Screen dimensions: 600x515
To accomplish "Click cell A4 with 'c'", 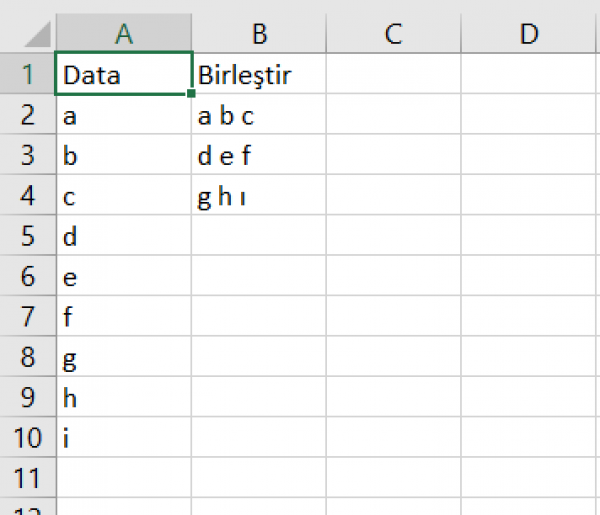I will tap(124, 195).
